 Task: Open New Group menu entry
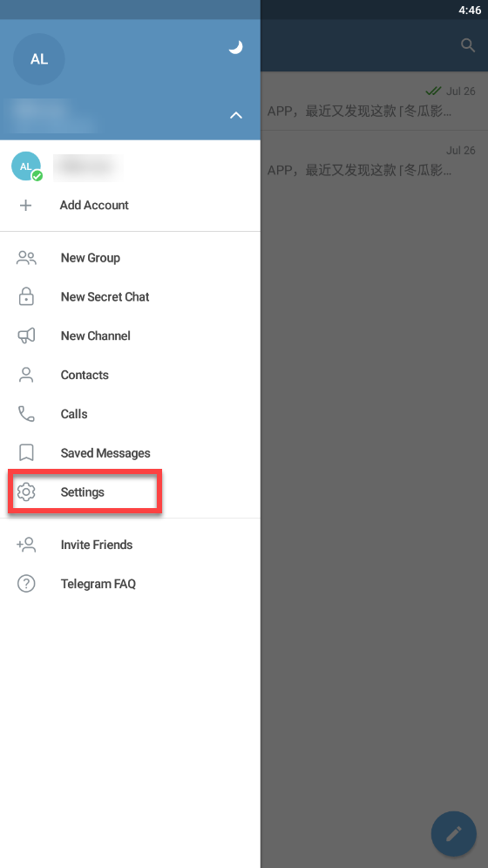[130, 258]
